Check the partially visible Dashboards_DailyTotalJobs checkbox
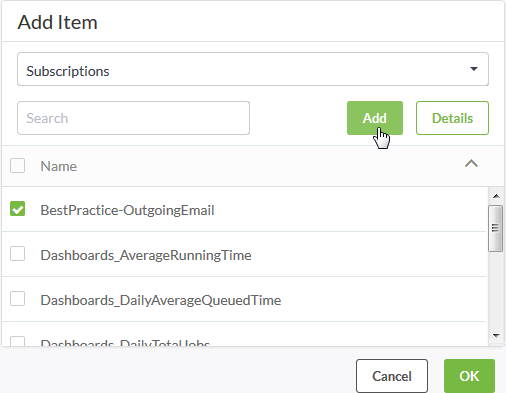This screenshot has width=506, height=393. tap(17, 341)
